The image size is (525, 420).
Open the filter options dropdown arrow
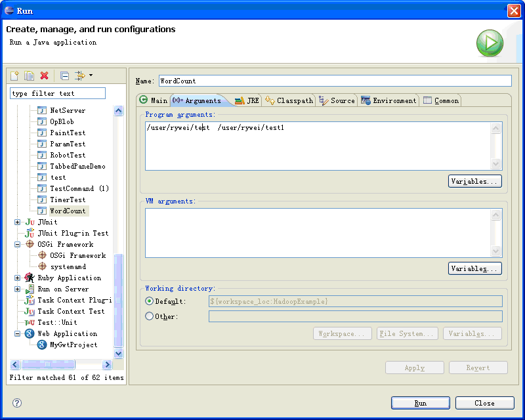(x=90, y=75)
